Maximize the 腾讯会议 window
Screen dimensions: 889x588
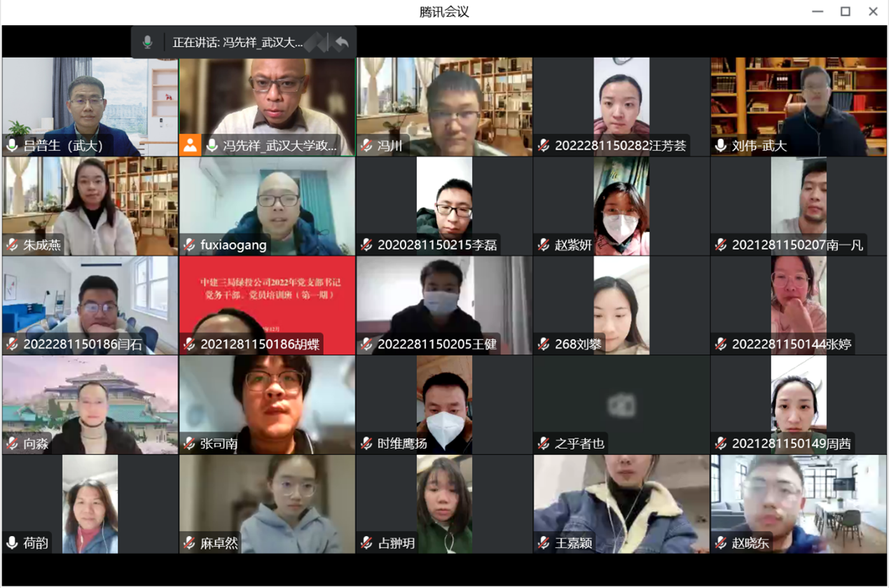coord(846,11)
